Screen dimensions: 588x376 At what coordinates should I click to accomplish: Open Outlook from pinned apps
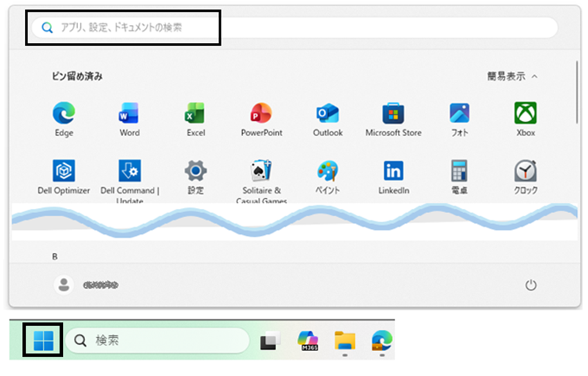pyautogui.click(x=328, y=120)
